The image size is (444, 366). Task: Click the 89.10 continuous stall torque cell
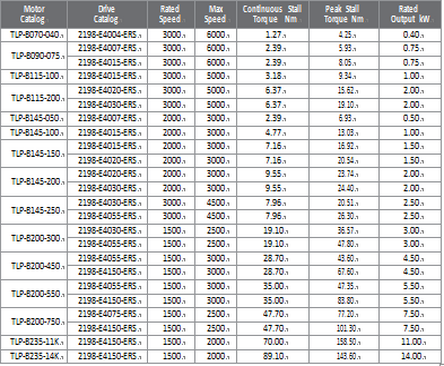click(x=273, y=356)
